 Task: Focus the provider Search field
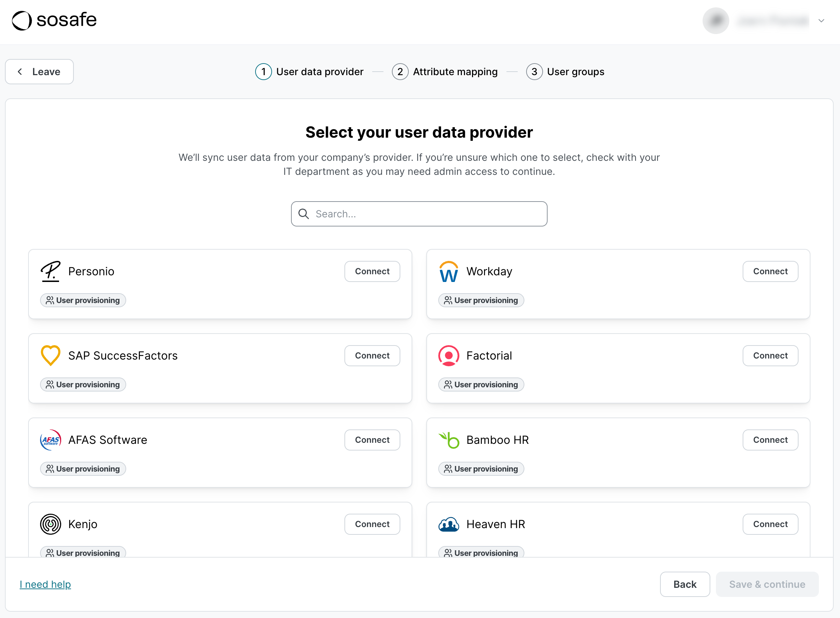419,213
